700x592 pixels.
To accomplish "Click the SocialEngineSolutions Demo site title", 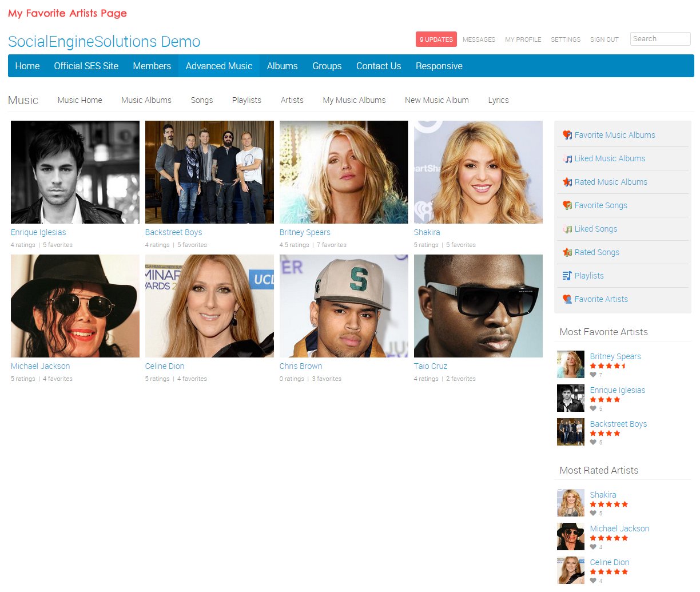I will pos(104,42).
